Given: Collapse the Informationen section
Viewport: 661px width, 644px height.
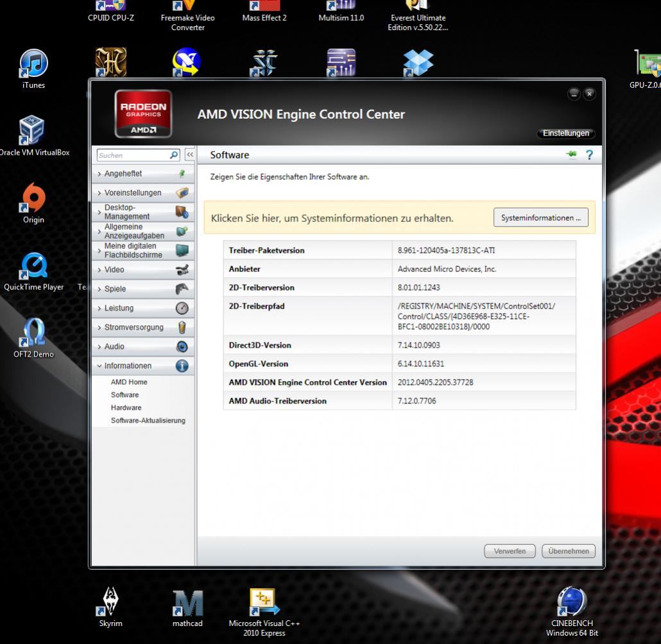Looking at the screenshot, I should pos(142,366).
